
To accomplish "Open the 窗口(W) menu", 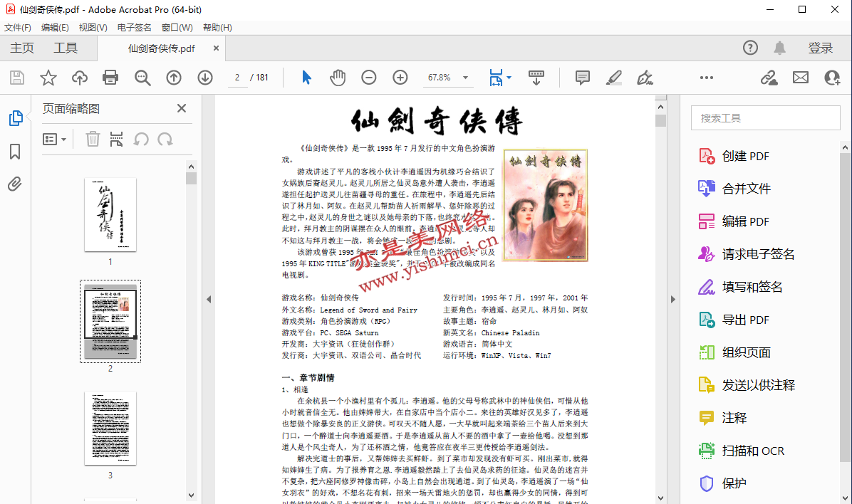I will [177, 27].
